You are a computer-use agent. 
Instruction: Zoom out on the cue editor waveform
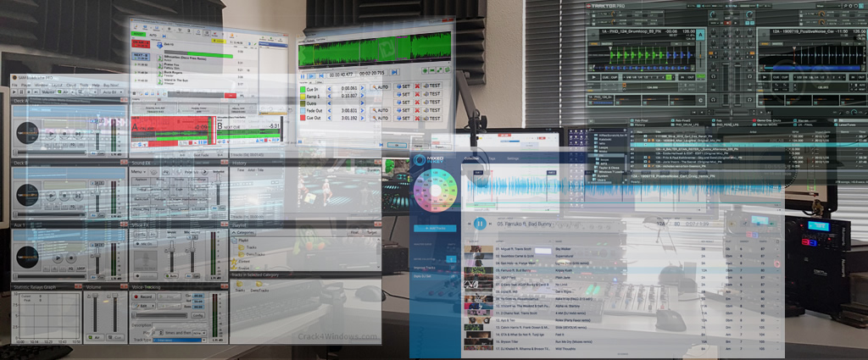point(432,71)
